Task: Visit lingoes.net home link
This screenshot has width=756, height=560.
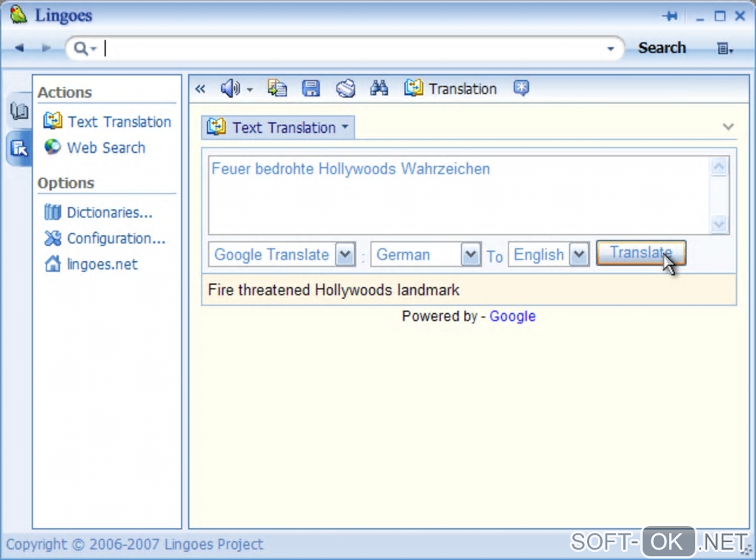Action: click(90, 264)
